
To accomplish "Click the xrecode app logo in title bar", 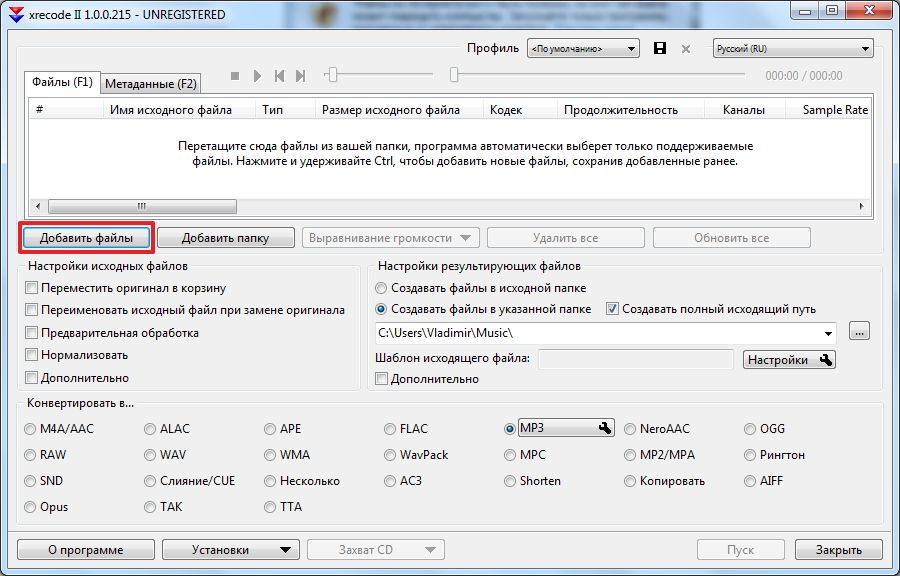I will tap(17, 15).
